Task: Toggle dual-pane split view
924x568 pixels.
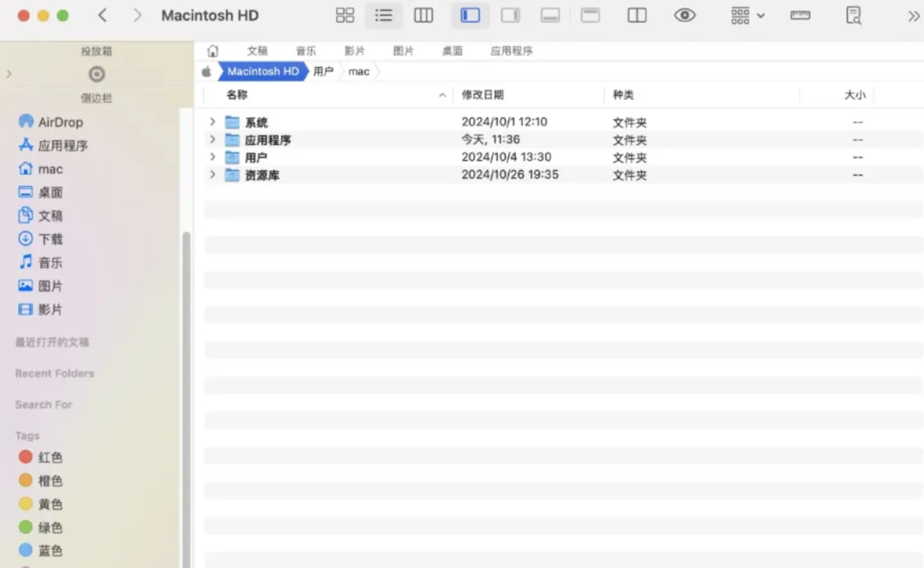Action: tap(637, 15)
